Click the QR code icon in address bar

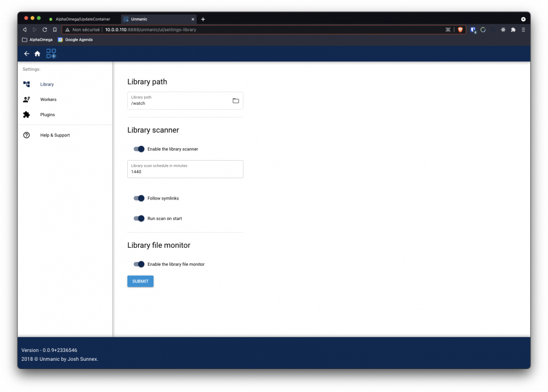point(448,30)
